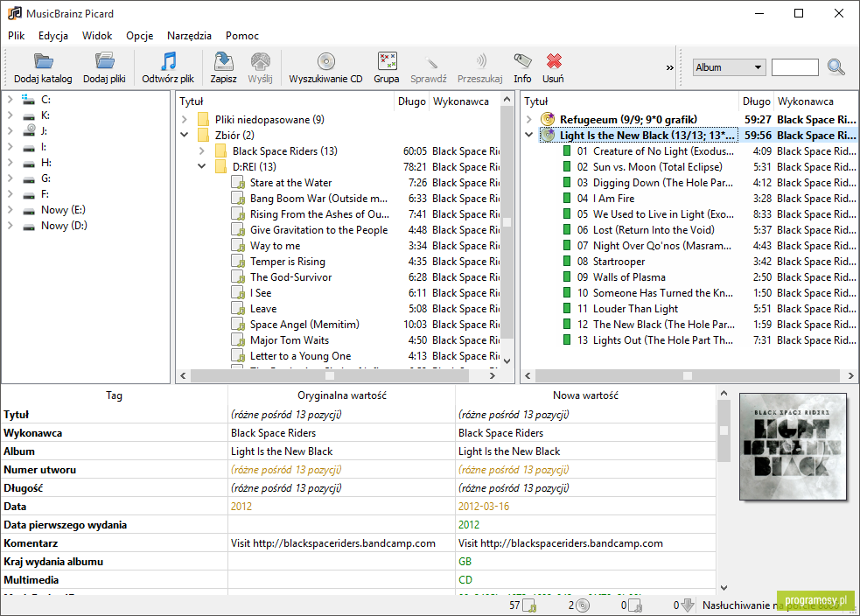Open the Widok menu

97,36
